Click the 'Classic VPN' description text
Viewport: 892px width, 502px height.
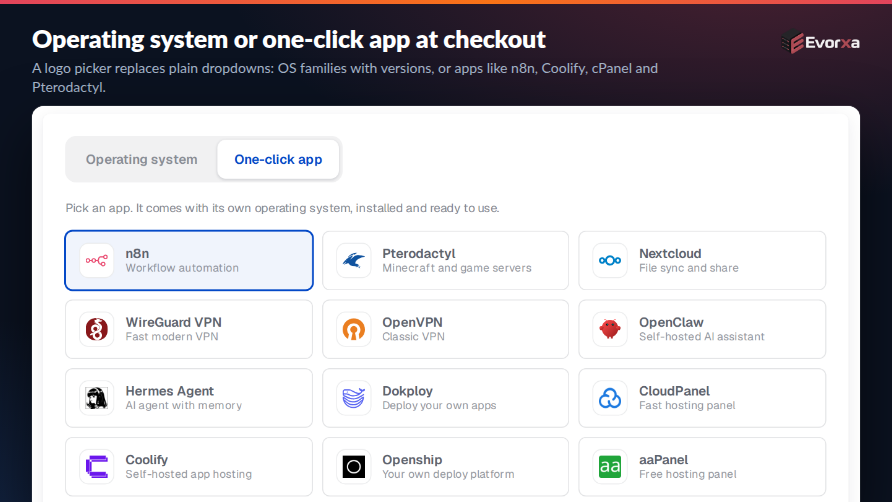(x=414, y=336)
